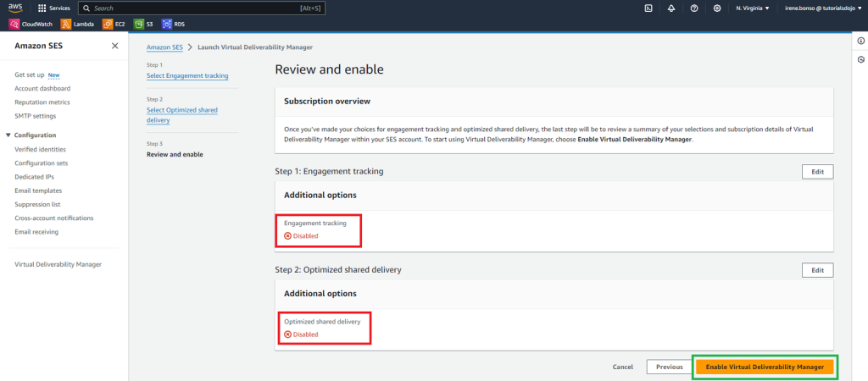
Task: Go to Account dashboard
Action: (x=42, y=88)
